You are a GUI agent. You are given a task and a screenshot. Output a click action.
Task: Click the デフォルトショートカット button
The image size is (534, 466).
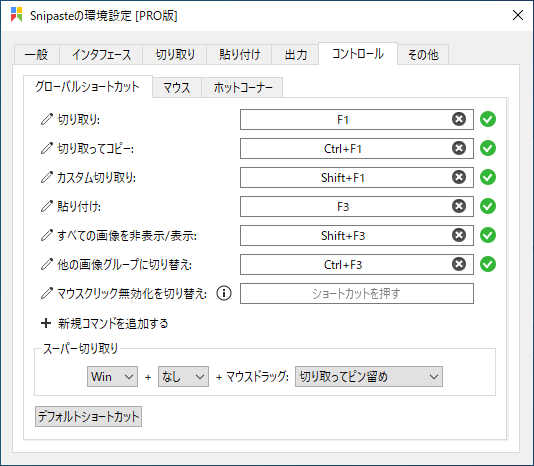click(x=89, y=416)
